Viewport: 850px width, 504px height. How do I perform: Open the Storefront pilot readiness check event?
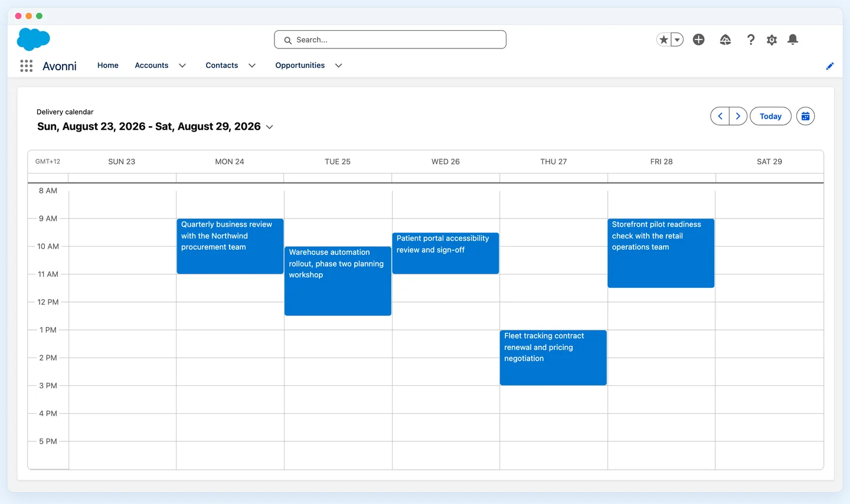[661, 253]
